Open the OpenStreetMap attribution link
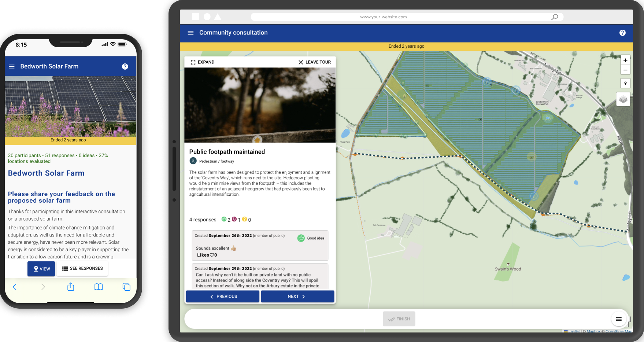The width and height of the screenshot is (644, 342). click(x=619, y=331)
